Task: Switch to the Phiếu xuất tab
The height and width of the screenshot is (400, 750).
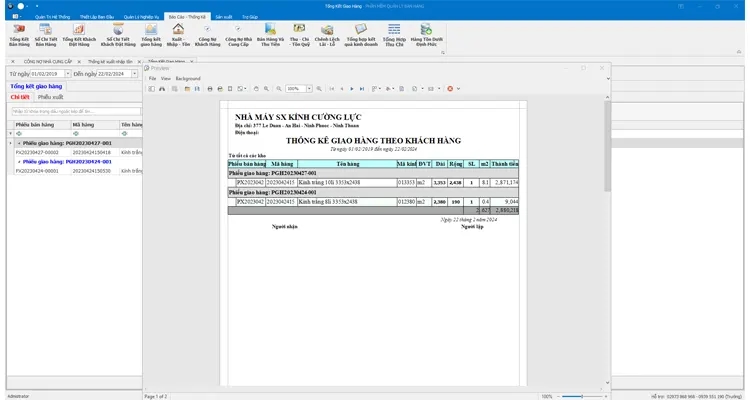Action: click(x=51, y=97)
